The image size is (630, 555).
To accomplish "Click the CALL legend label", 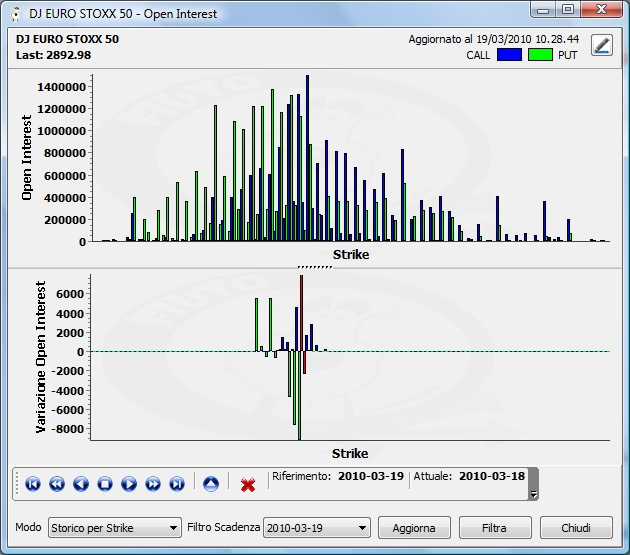I will pos(478,55).
